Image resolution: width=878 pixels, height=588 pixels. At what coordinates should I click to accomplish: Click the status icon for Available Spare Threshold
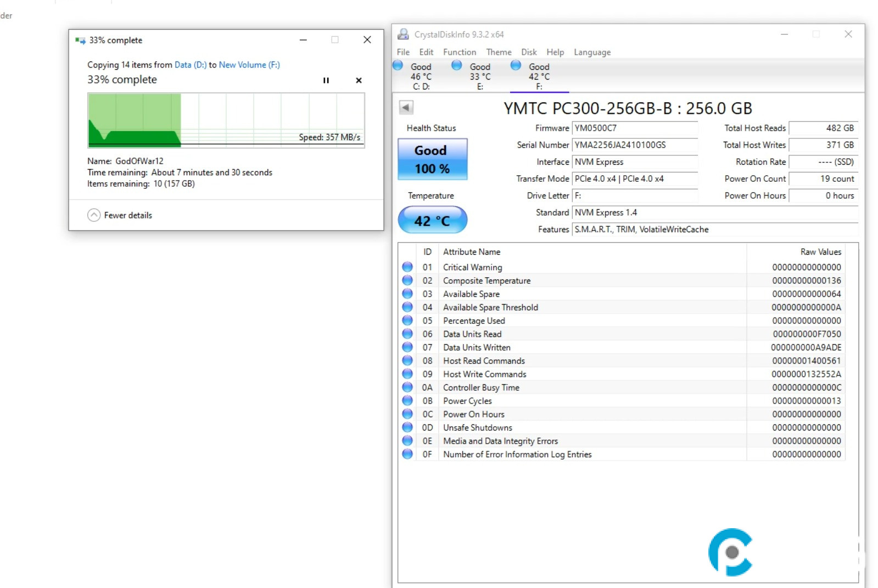[407, 307]
